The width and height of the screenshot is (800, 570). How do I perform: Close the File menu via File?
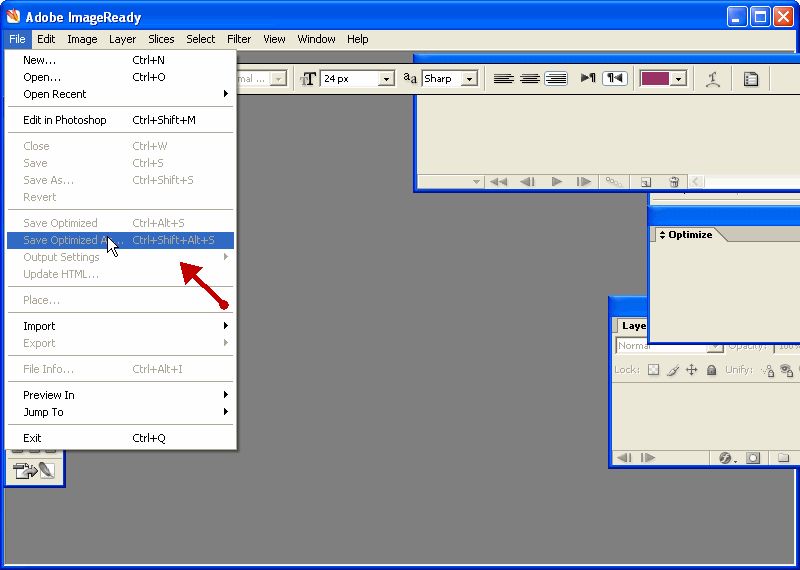click(x=17, y=39)
